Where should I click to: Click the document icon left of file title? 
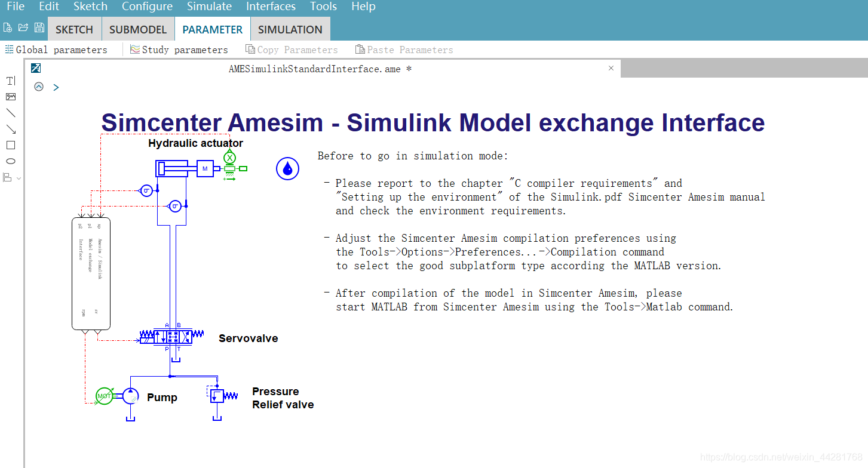[x=36, y=68]
